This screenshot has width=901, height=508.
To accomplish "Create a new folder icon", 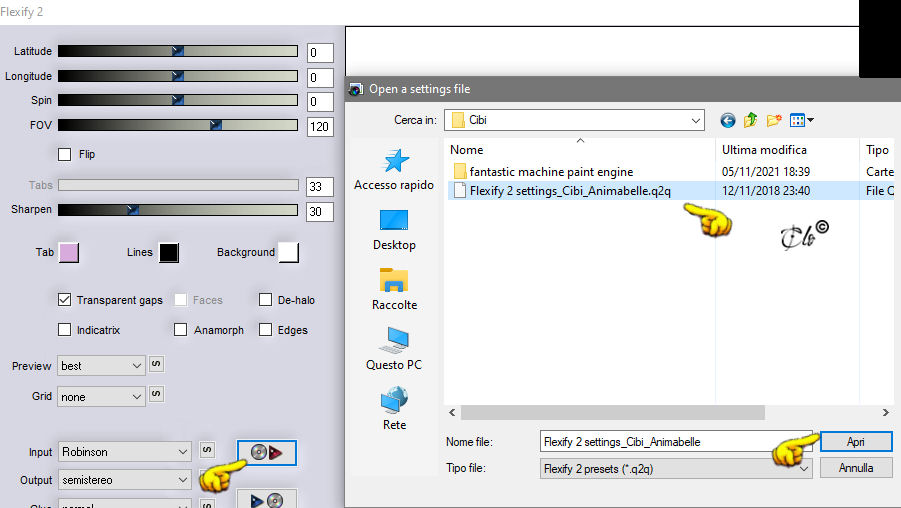I will pyautogui.click(x=774, y=120).
